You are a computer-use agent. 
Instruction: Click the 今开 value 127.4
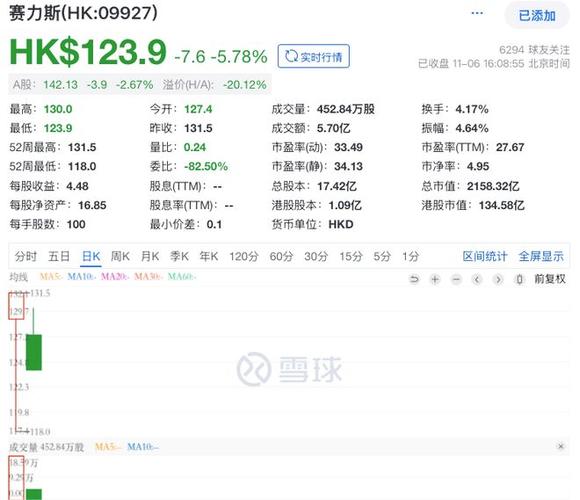[198, 109]
